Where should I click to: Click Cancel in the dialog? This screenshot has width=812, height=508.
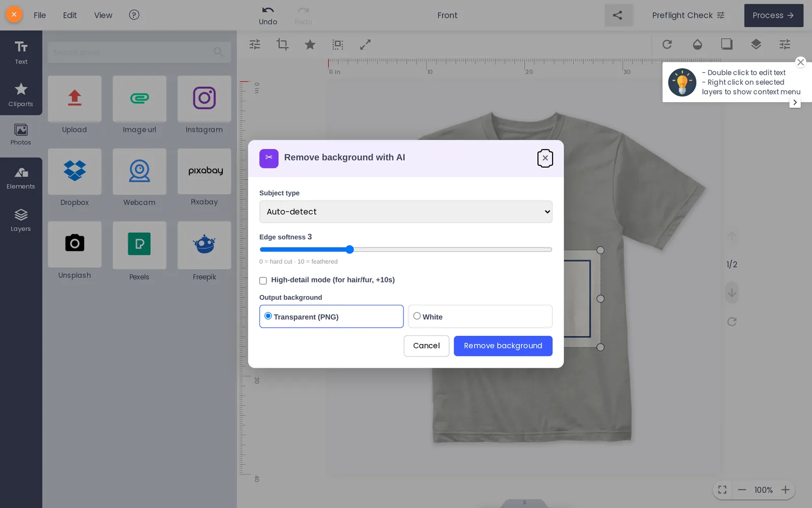tap(426, 346)
